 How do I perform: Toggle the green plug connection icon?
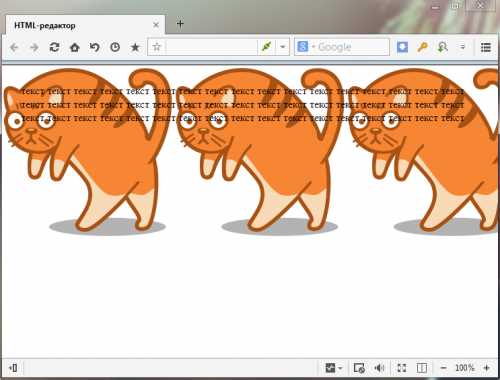pyautogui.click(x=266, y=47)
